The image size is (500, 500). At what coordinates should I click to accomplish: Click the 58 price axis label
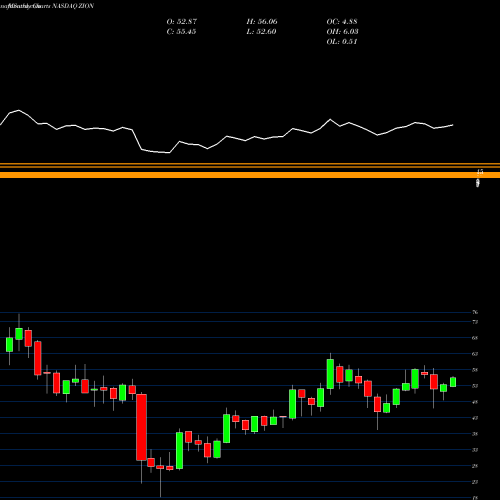475,370
